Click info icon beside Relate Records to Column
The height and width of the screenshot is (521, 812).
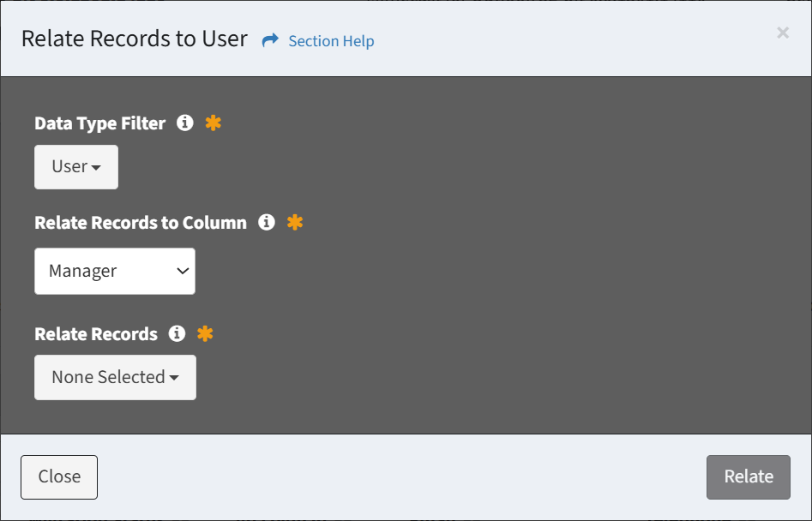[x=267, y=223]
